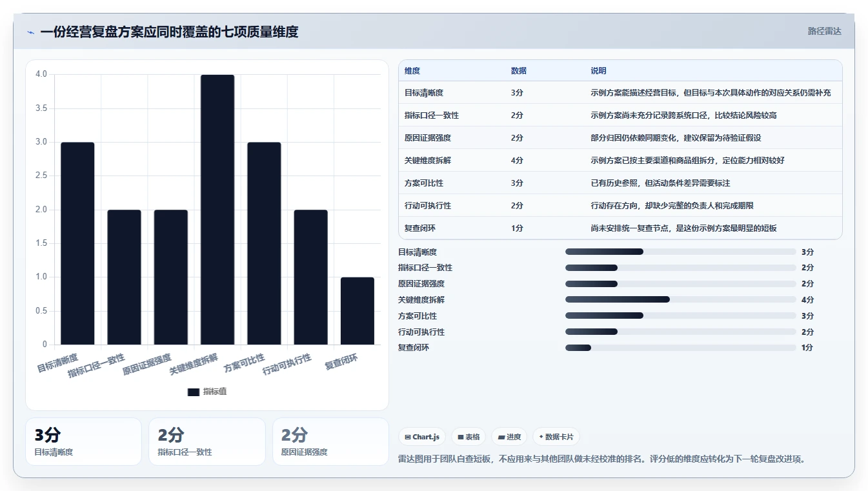Click the 4分 value beside the progress bars
Image resolution: width=868 pixels, height=491 pixels.
point(807,300)
